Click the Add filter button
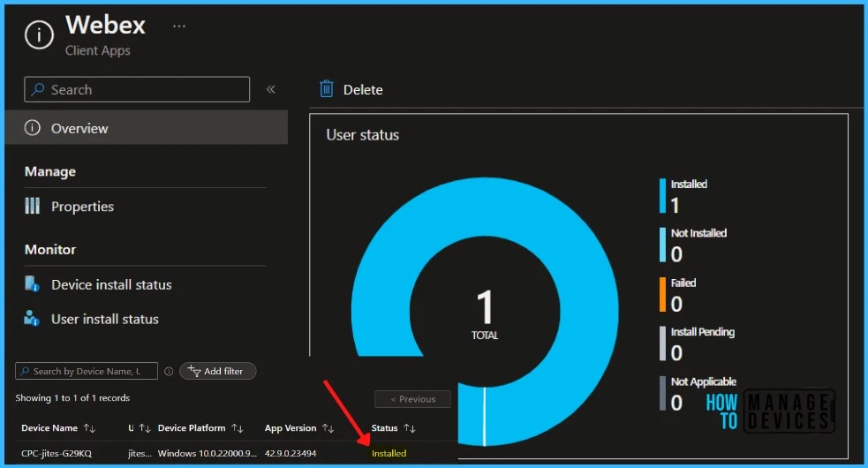868x468 pixels. coord(217,371)
